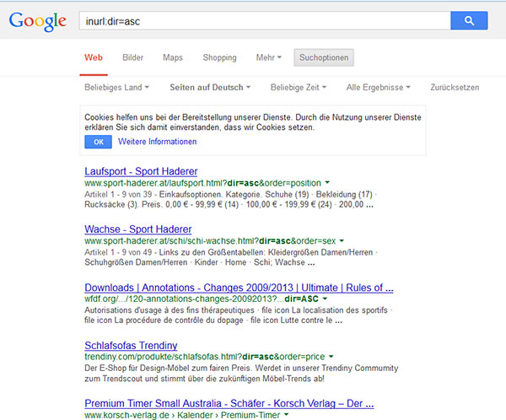Click the www.sport-haderer.at/laufsport.html URL text
506x420 pixels.
click(x=202, y=183)
